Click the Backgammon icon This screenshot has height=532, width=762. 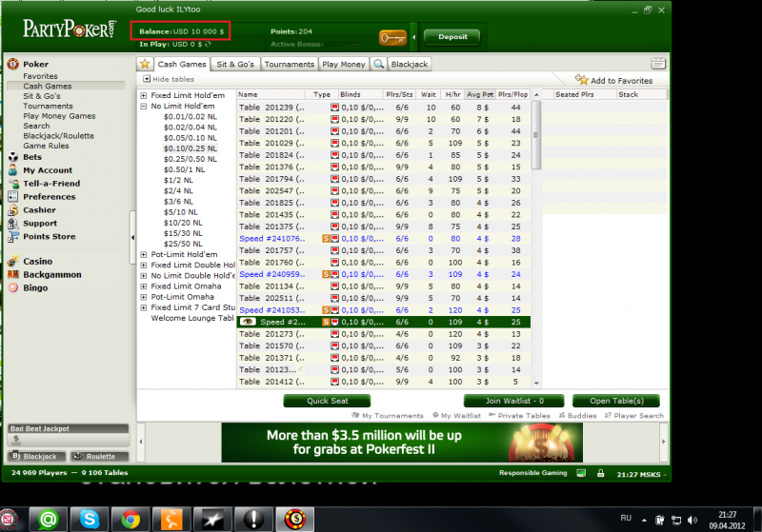(x=13, y=274)
